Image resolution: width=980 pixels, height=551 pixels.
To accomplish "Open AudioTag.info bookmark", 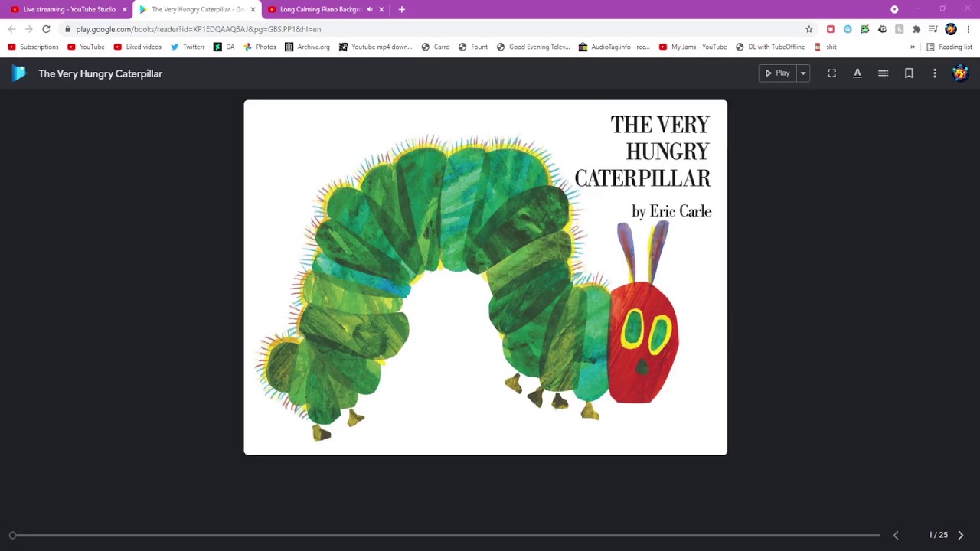I will (x=614, y=47).
